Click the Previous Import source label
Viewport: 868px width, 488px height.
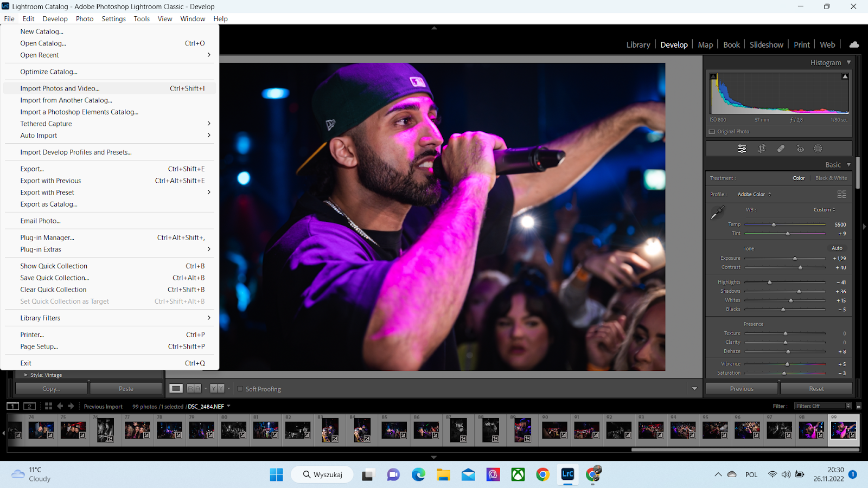click(103, 407)
